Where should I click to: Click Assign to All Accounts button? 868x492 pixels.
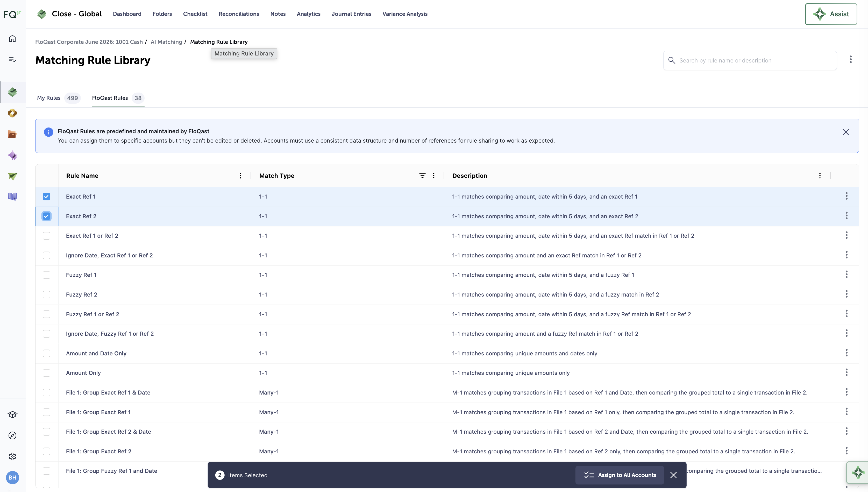620,475
